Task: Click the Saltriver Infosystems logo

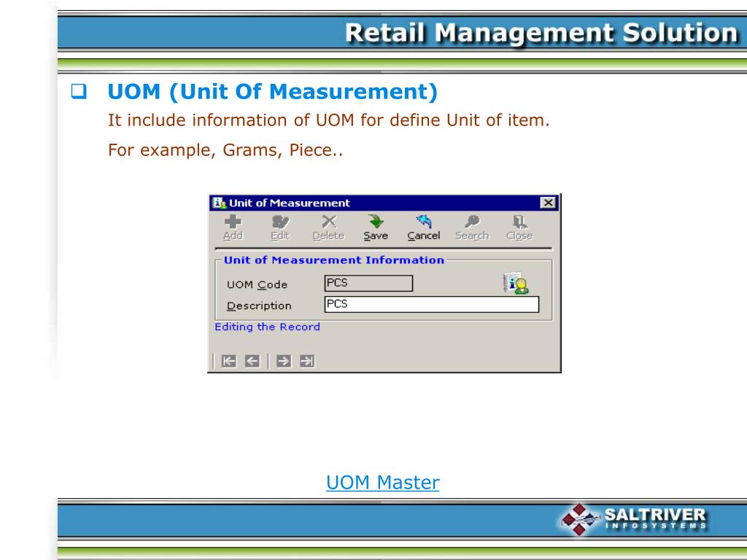Action: click(x=634, y=519)
